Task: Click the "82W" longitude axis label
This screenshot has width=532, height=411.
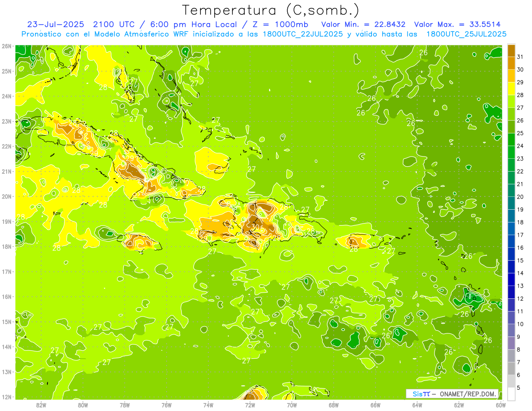Action: 41,405
